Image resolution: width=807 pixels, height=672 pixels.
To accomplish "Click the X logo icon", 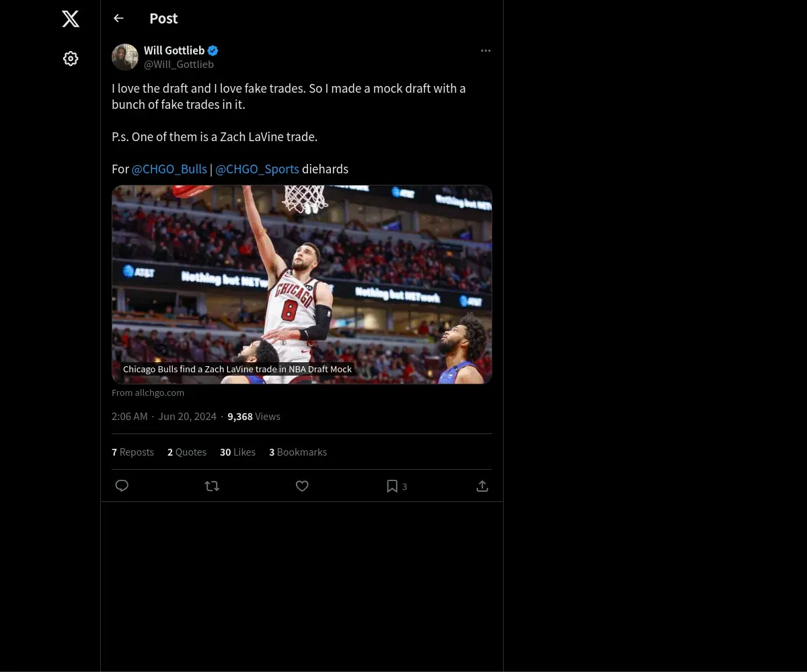I will click(71, 19).
